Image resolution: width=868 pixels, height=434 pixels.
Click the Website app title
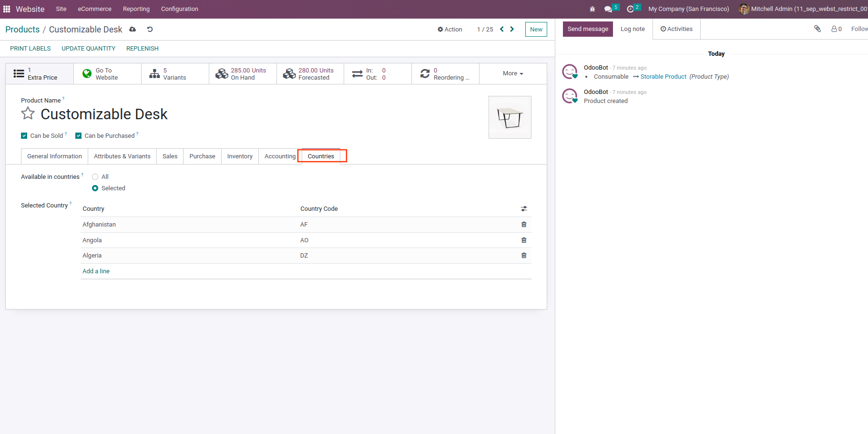(x=30, y=9)
